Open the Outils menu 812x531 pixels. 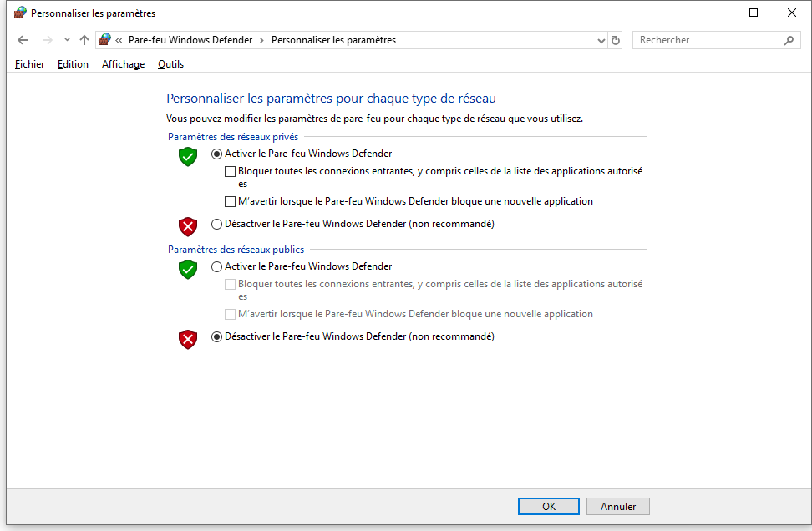point(171,64)
